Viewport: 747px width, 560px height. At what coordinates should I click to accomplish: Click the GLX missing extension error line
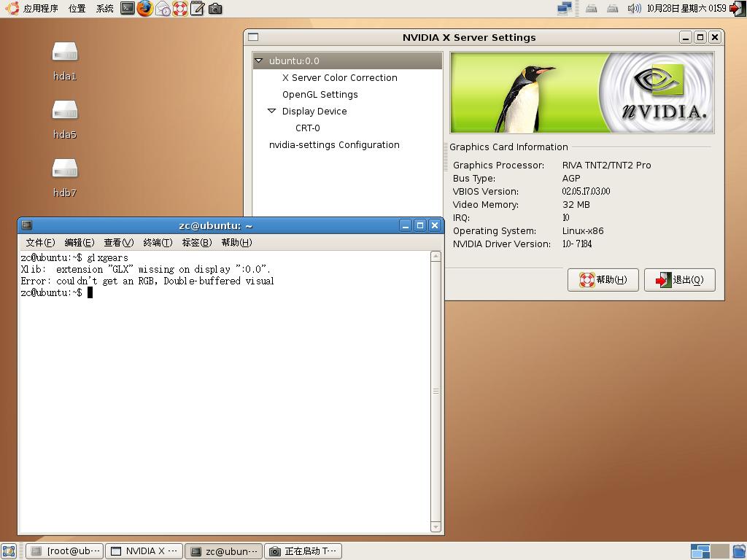pyautogui.click(x=146, y=270)
